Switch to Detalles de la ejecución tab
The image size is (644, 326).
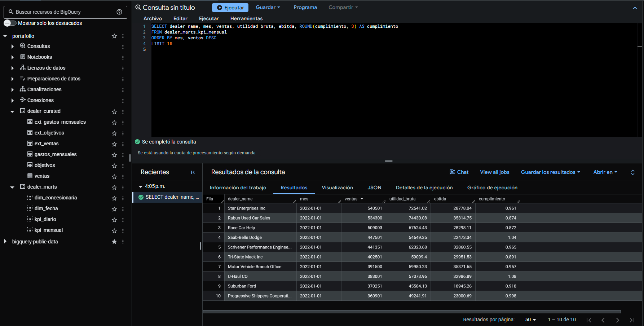coord(424,188)
